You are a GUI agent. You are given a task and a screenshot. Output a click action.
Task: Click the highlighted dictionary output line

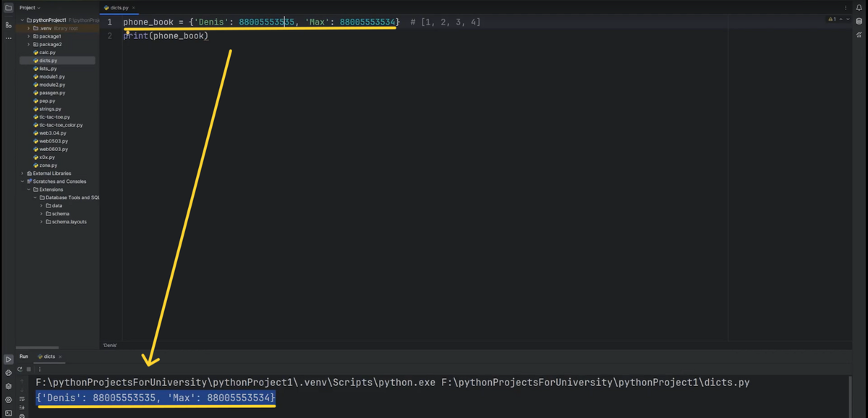tap(156, 398)
